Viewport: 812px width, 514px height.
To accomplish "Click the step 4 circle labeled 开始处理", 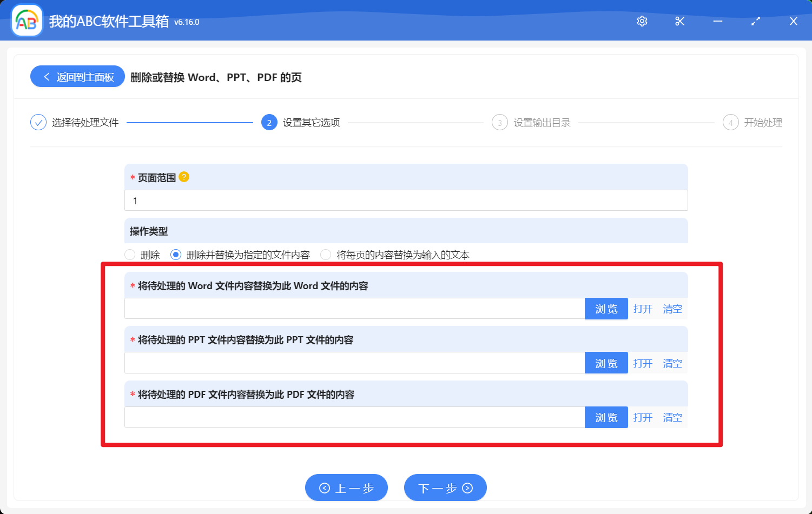I will (x=730, y=122).
